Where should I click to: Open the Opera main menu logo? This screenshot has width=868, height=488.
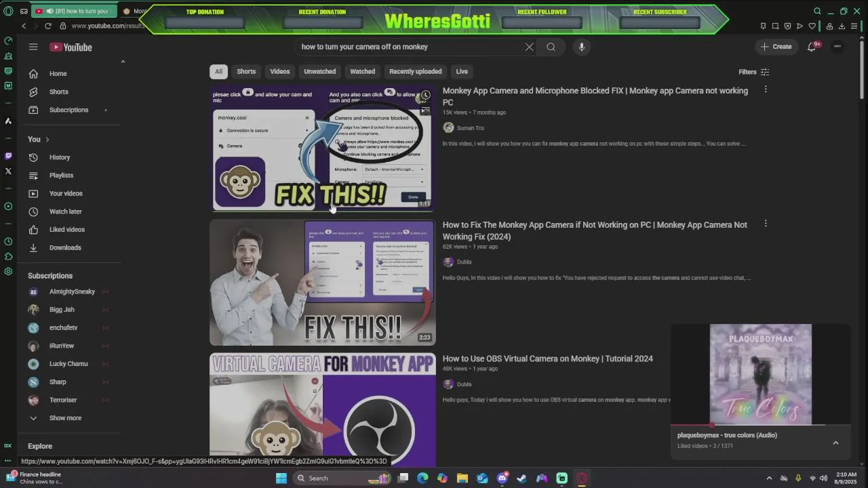(8, 11)
